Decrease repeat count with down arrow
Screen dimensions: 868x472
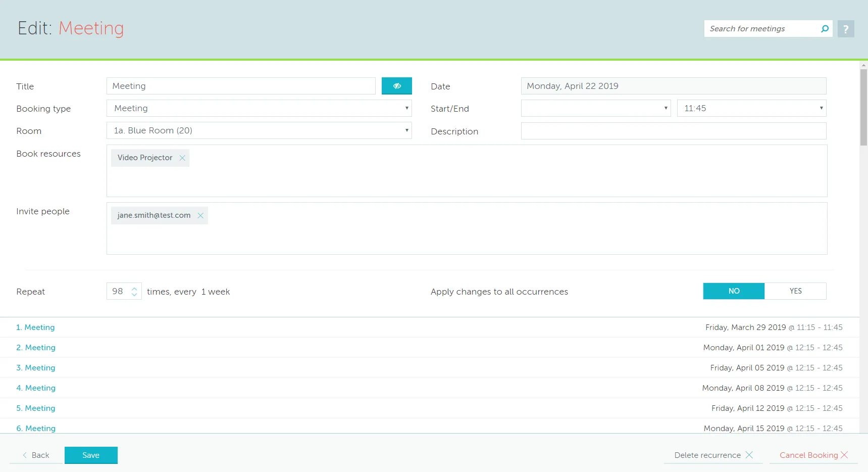point(134,294)
